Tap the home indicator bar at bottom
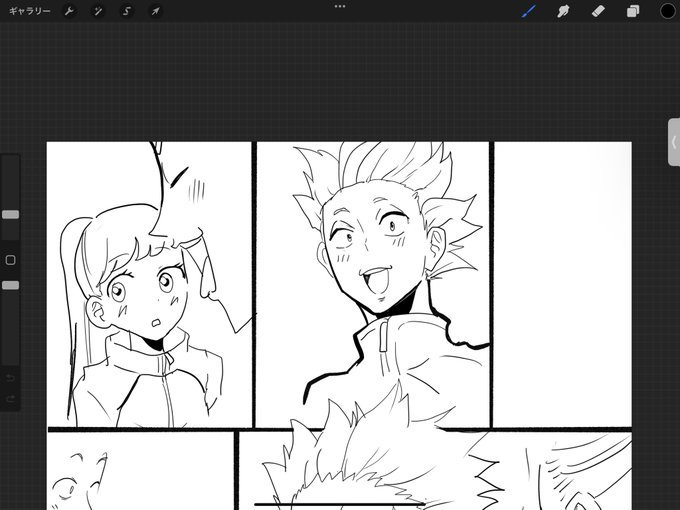Image resolution: width=680 pixels, height=510 pixels. pyautogui.click(x=340, y=504)
